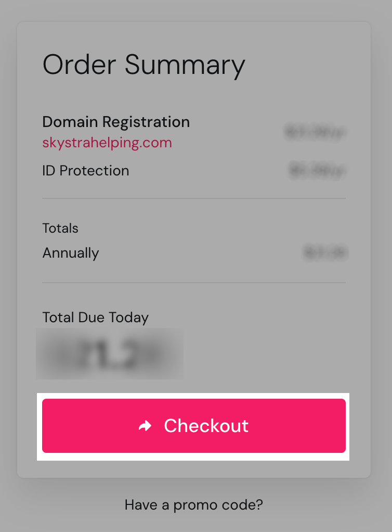Click the Total Due Today label
The image size is (392, 532).
tap(95, 318)
